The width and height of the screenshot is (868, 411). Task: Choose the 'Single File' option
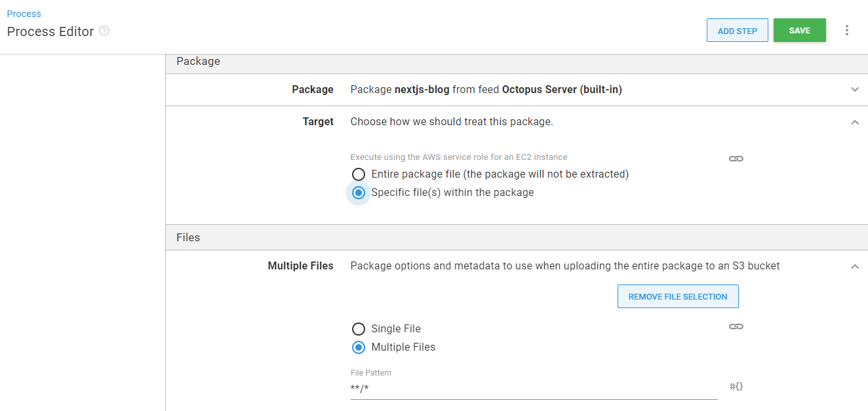tap(359, 328)
